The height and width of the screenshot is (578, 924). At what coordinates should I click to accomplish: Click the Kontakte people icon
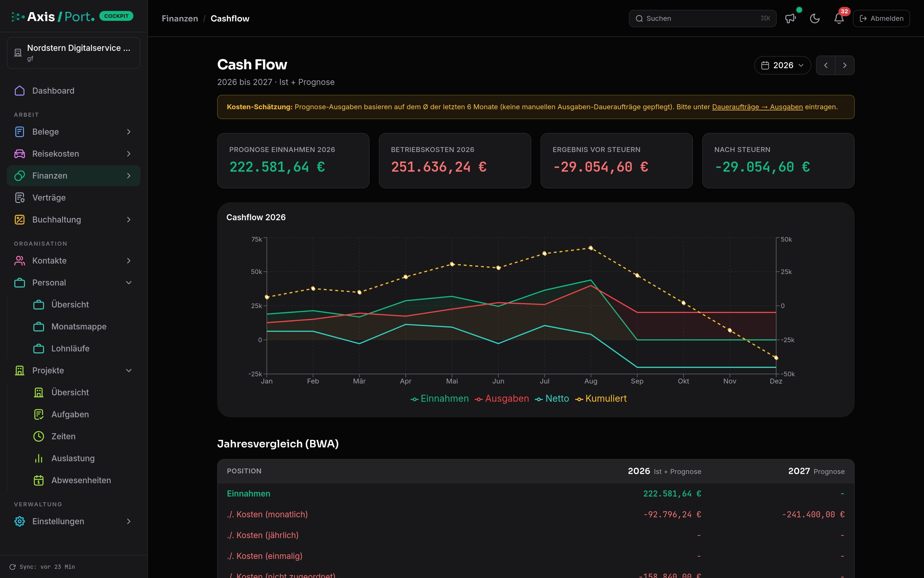coord(19,261)
